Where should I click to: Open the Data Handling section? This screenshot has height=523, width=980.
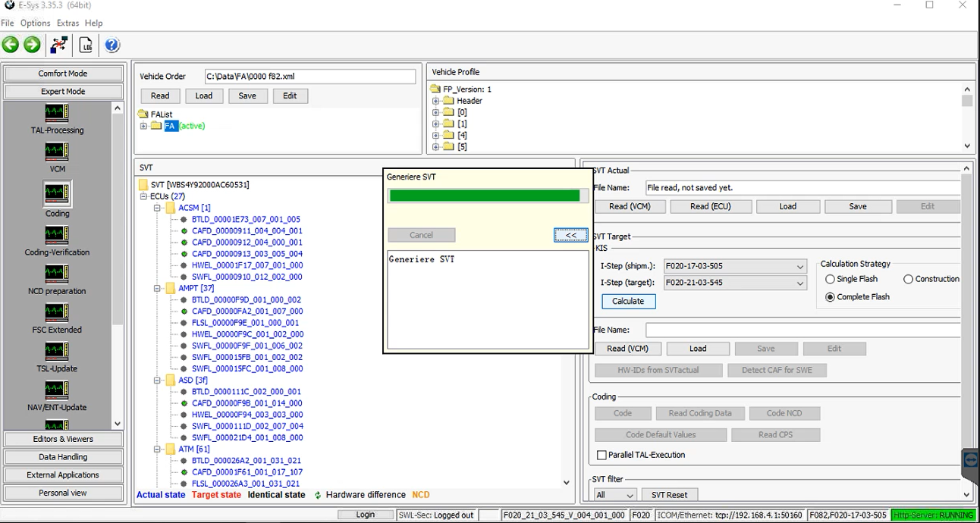(x=63, y=457)
